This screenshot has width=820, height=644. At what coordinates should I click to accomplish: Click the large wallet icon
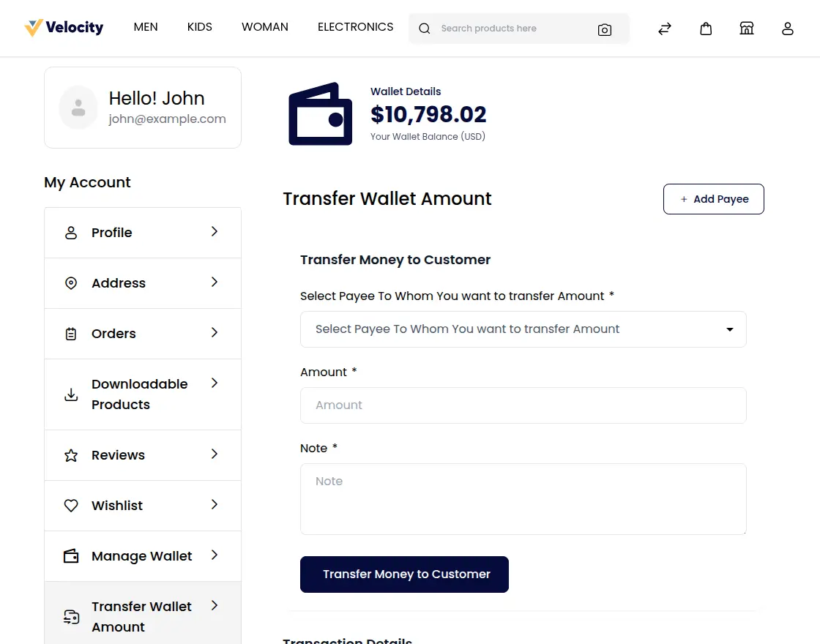click(x=320, y=114)
